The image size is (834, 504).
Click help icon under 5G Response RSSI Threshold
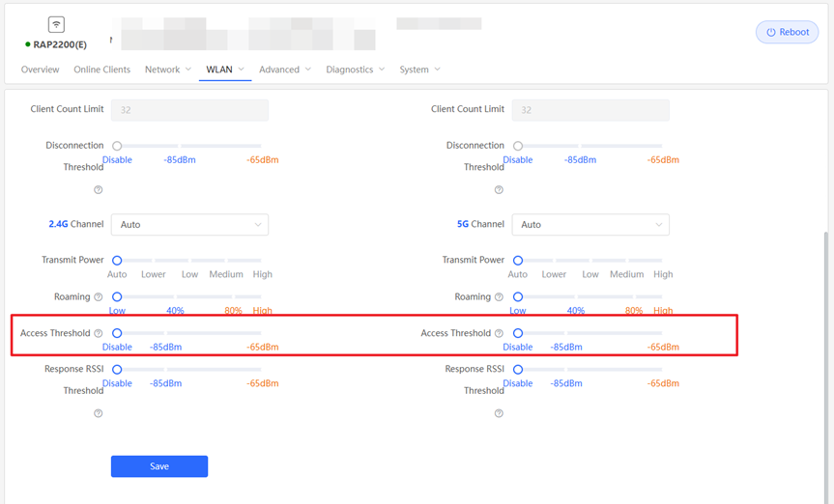[x=499, y=413]
